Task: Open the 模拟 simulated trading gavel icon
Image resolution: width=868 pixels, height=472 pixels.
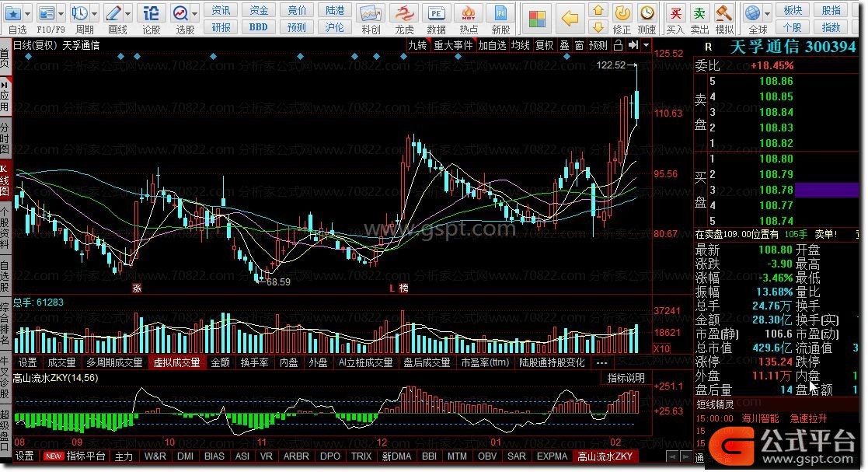Action: [724, 12]
